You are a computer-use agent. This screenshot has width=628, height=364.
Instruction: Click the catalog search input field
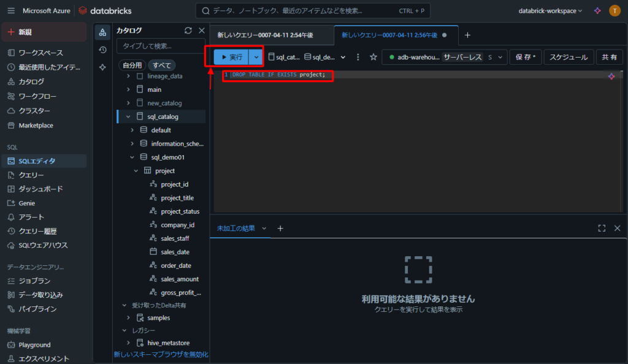[161, 46]
